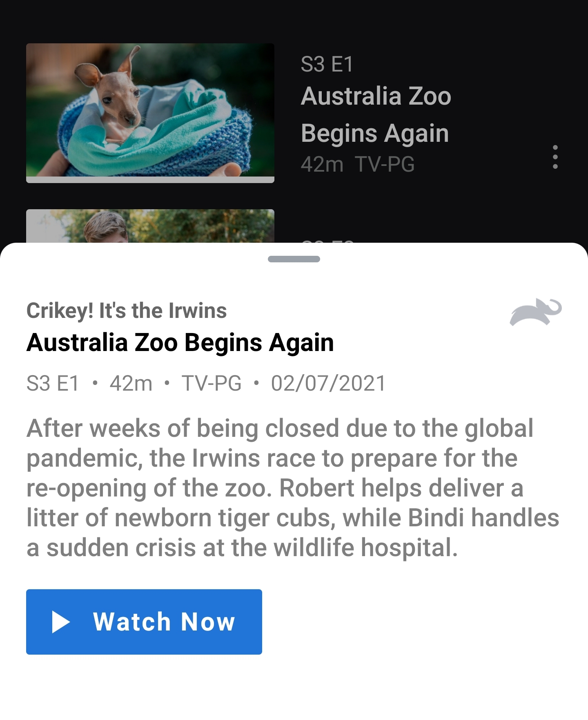Viewport: 588px width, 720px height.
Task: Click the 'Crikey! It's the Irwins' show name
Action: [x=127, y=311]
